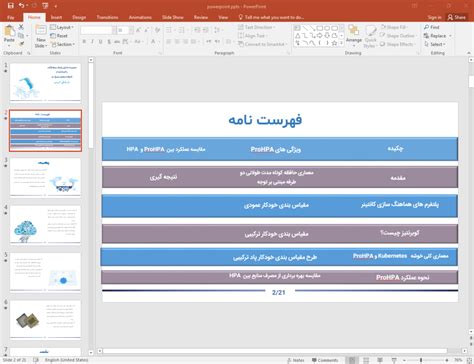
Task: Open Text Direction dropdown
Action: click(x=257, y=27)
